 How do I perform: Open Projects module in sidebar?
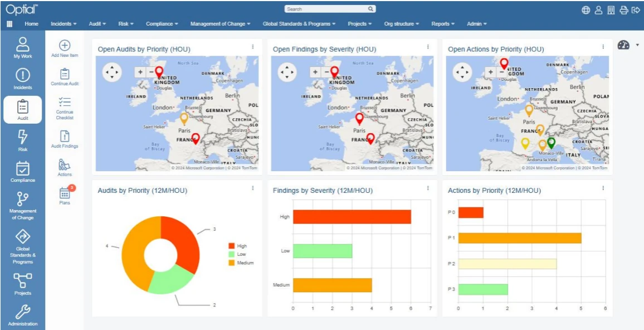pos(23,284)
